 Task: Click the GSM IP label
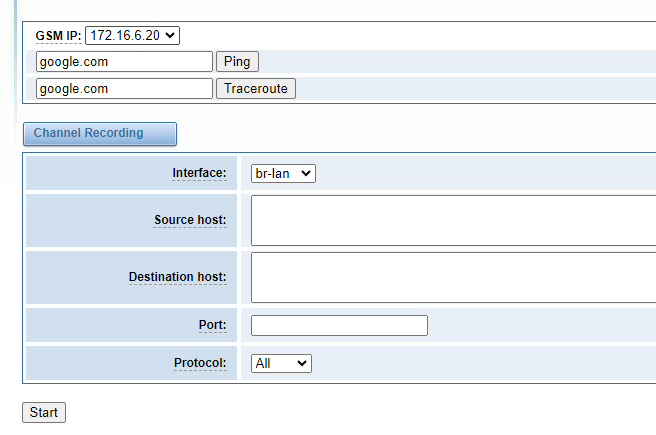tap(58, 36)
